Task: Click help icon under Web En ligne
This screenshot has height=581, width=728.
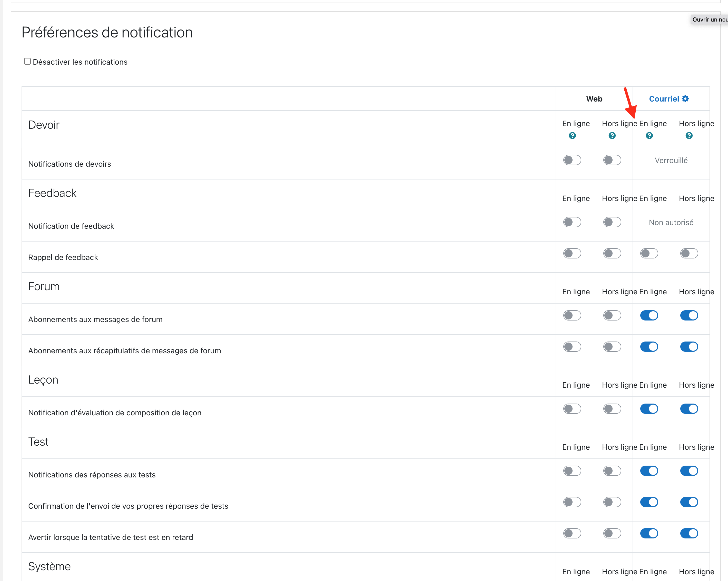Action: [572, 136]
